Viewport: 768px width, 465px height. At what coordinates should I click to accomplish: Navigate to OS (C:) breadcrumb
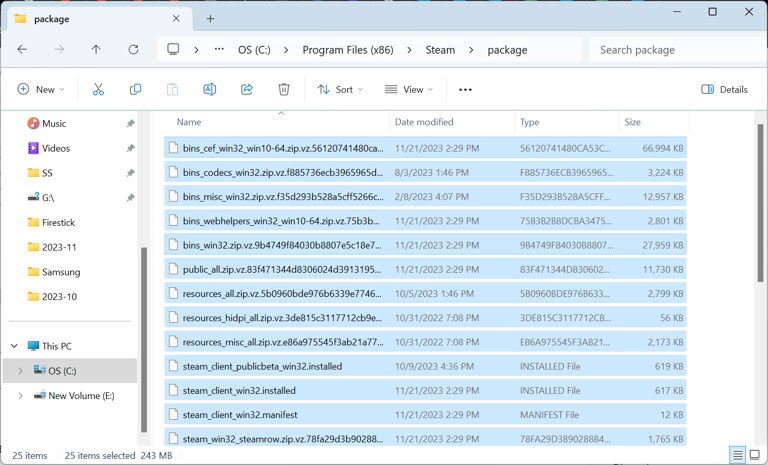point(254,50)
